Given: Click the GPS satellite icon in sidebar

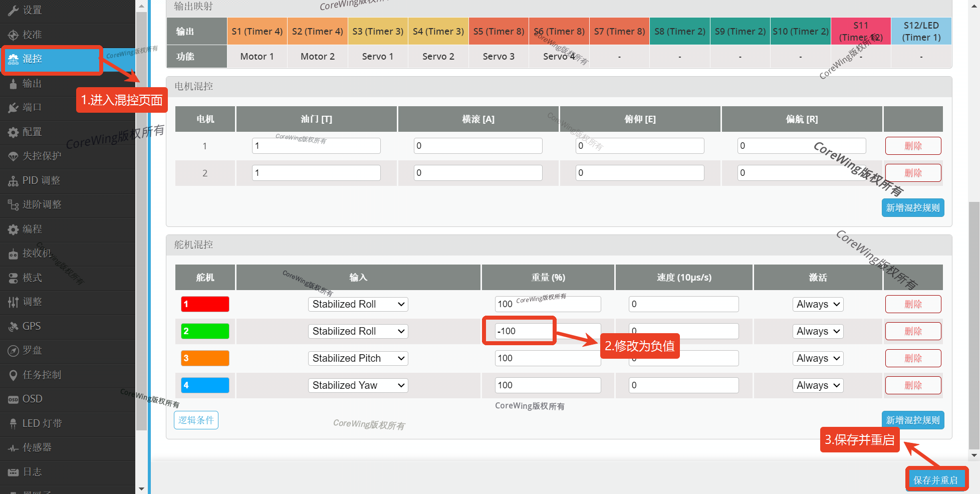Looking at the screenshot, I should [13, 326].
